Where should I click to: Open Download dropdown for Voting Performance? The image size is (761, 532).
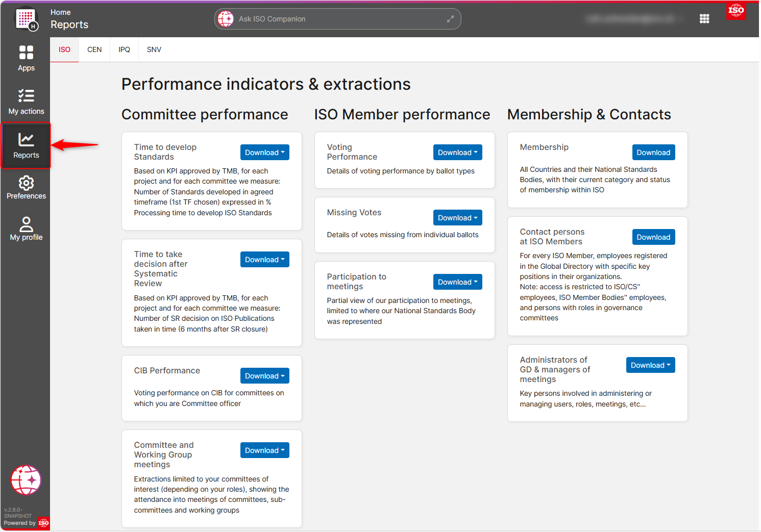click(458, 153)
